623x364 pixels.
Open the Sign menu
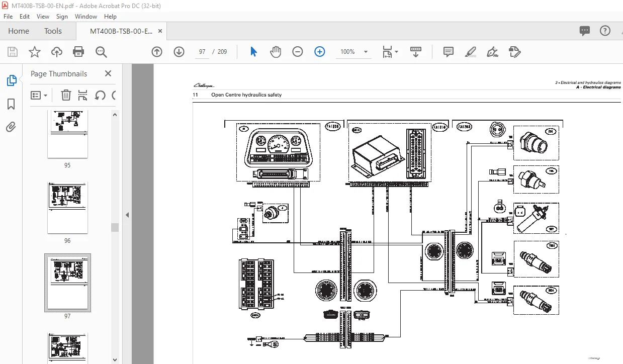(x=62, y=17)
